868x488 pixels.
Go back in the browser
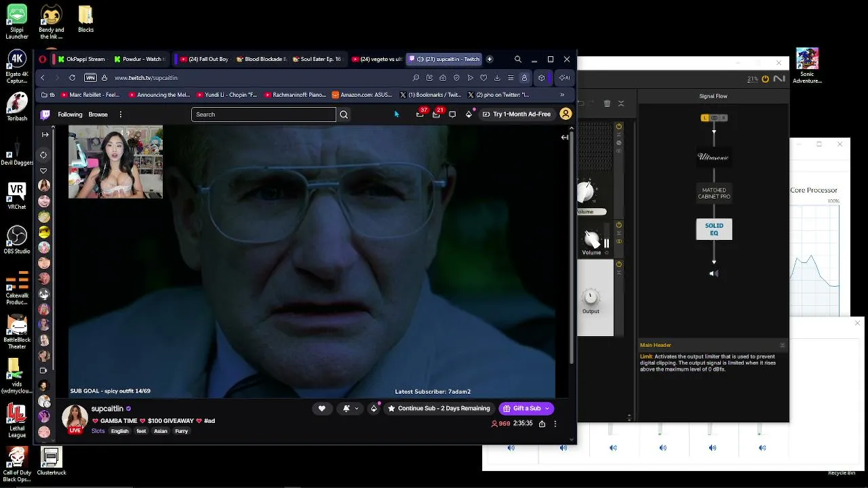43,78
